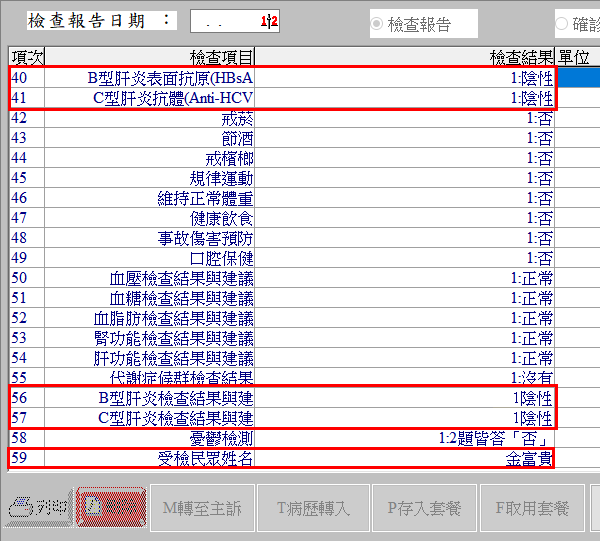Click the 單位 column header

click(577, 57)
